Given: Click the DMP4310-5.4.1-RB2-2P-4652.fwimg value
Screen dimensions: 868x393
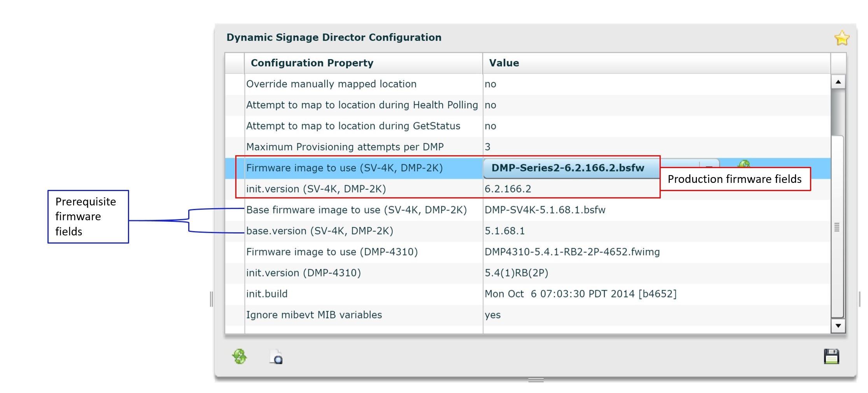Looking at the screenshot, I should coord(572,252).
